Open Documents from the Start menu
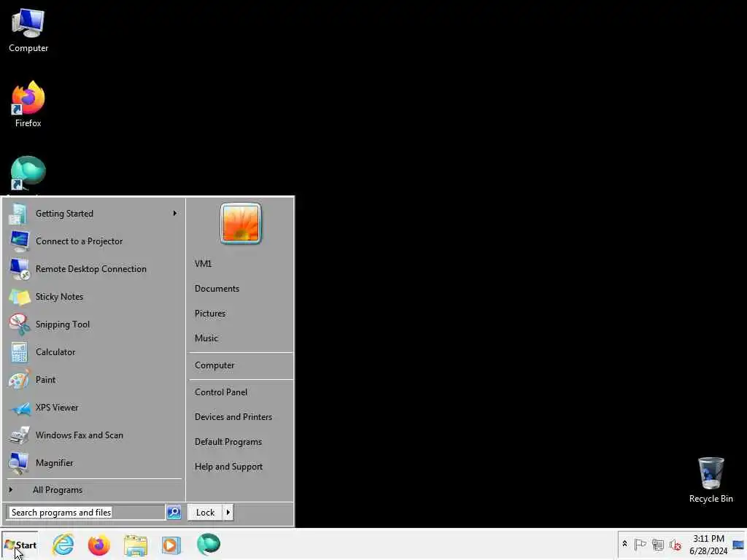 tap(217, 289)
